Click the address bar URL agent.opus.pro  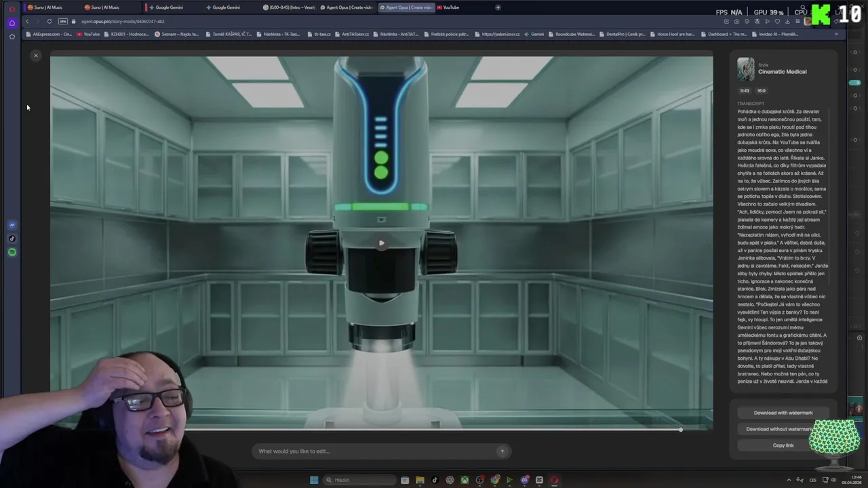coord(123,21)
